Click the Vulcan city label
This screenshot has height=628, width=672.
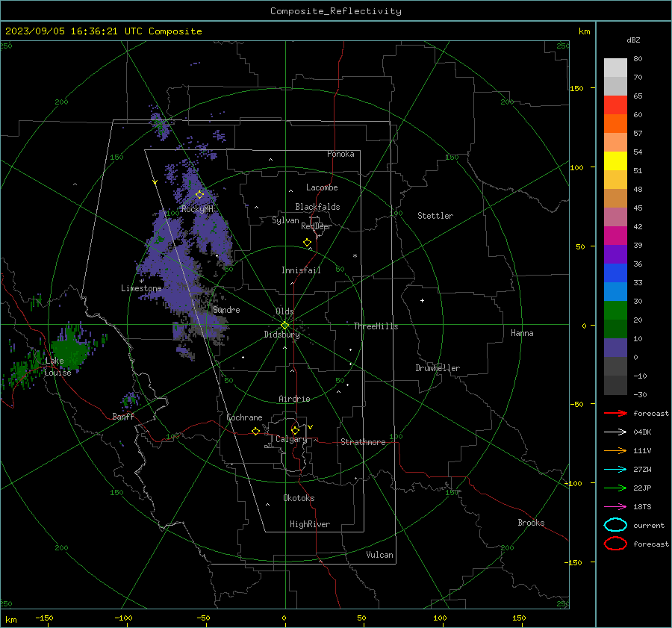click(x=380, y=555)
